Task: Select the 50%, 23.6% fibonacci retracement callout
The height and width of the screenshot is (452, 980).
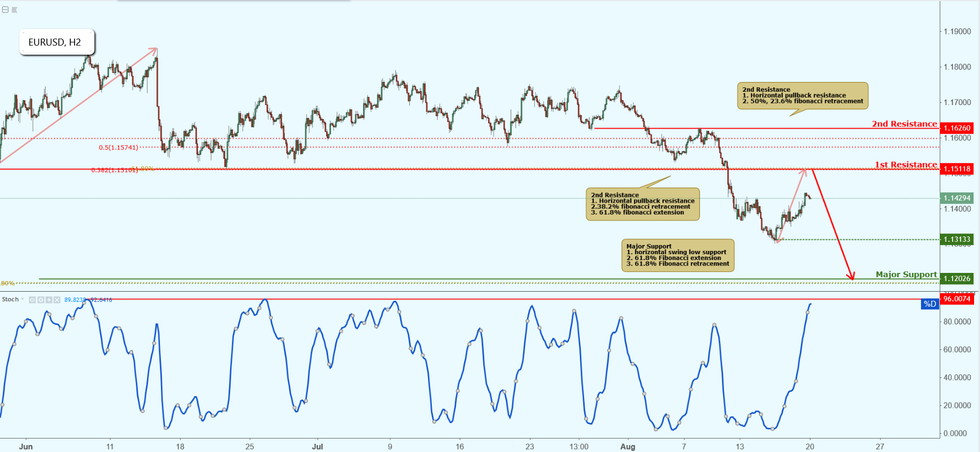Action: click(x=802, y=95)
